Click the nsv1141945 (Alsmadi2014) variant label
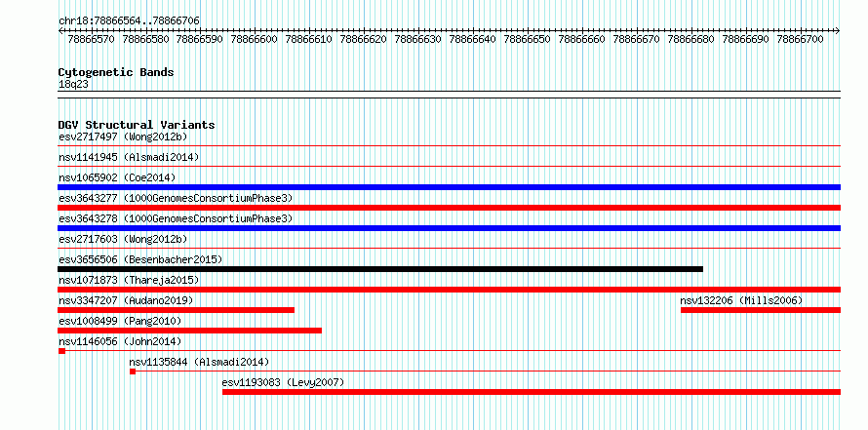This screenshot has width=868, height=430. 129,157
